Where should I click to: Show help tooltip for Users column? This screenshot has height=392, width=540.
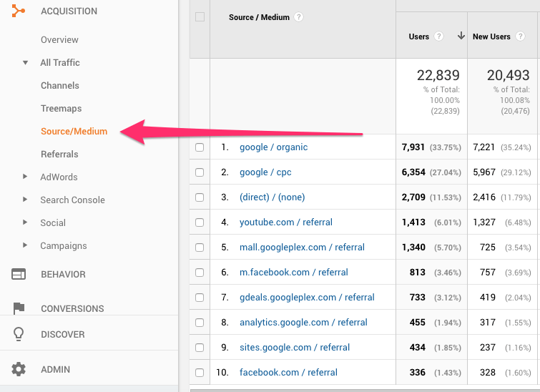coord(438,36)
